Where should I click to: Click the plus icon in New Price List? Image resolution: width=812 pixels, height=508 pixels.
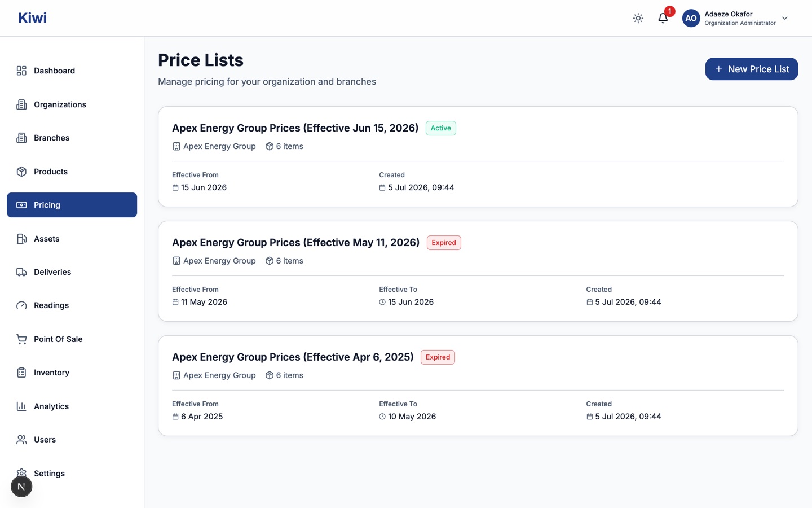coord(718,69)
